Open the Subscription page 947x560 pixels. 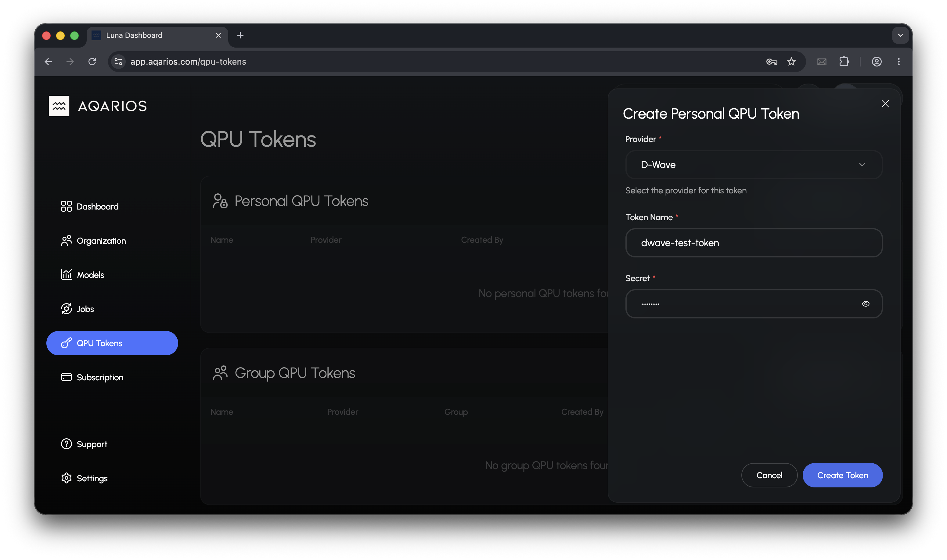pos(92,377)
